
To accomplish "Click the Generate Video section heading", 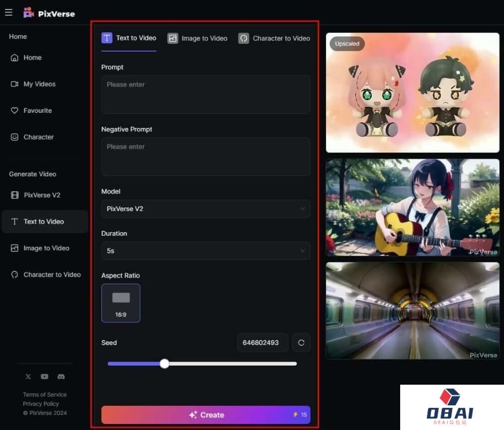I will 32,174.
